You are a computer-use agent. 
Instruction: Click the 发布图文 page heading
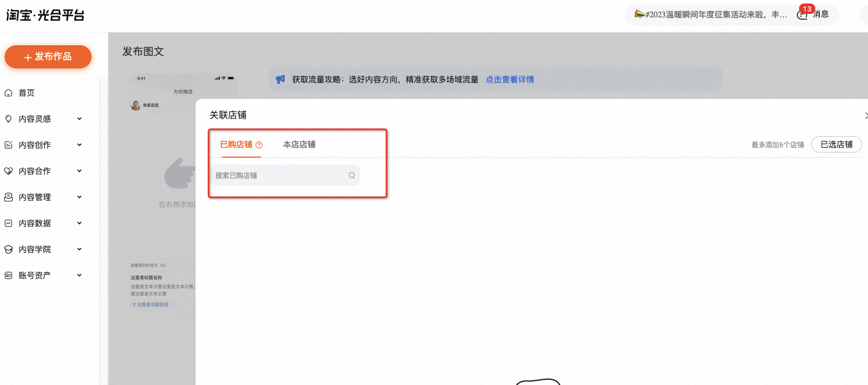tap(143, 52)
